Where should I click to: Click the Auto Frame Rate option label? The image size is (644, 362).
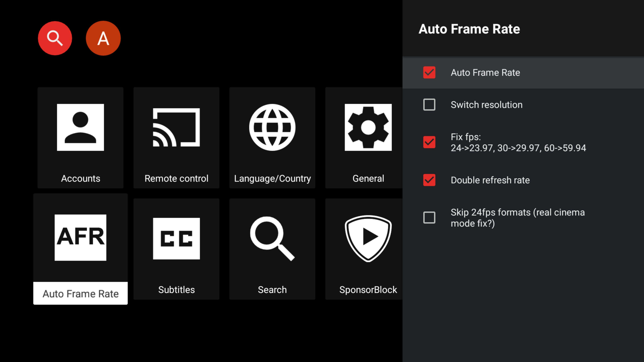486,72
